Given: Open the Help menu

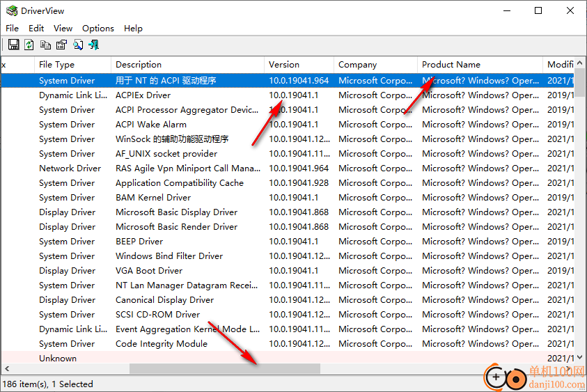Looking at the screenshot, I should [x=133, y=29].
